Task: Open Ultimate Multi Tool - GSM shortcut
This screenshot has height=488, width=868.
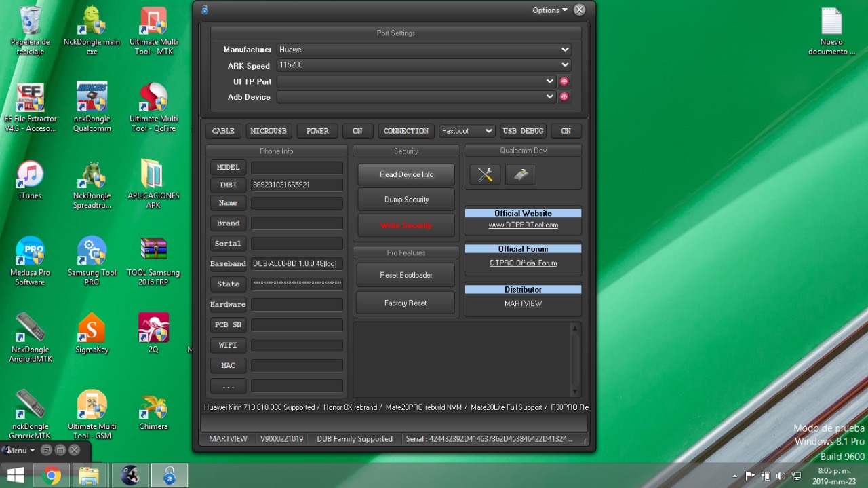Action: (x=92, y=415)
